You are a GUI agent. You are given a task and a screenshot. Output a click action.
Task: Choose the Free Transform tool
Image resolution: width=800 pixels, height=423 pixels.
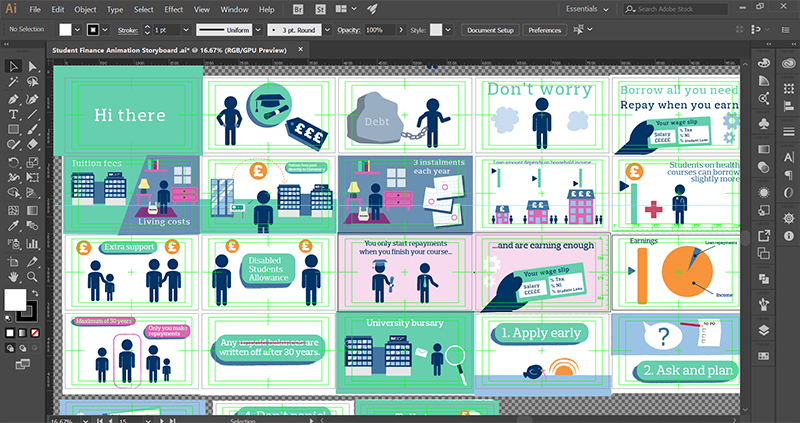(32, 178)
